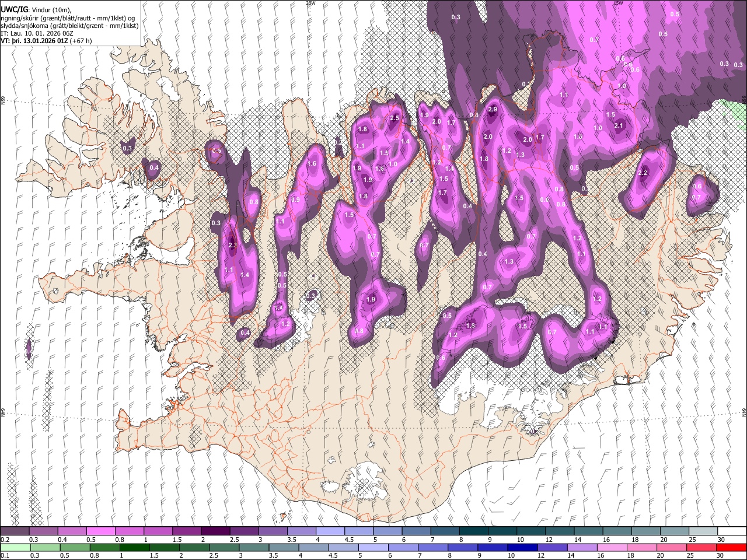The height and width of the screenshot is (560, 747).
Task: Click the dark teal upper swatch above 8
Action: coord(473,531)
